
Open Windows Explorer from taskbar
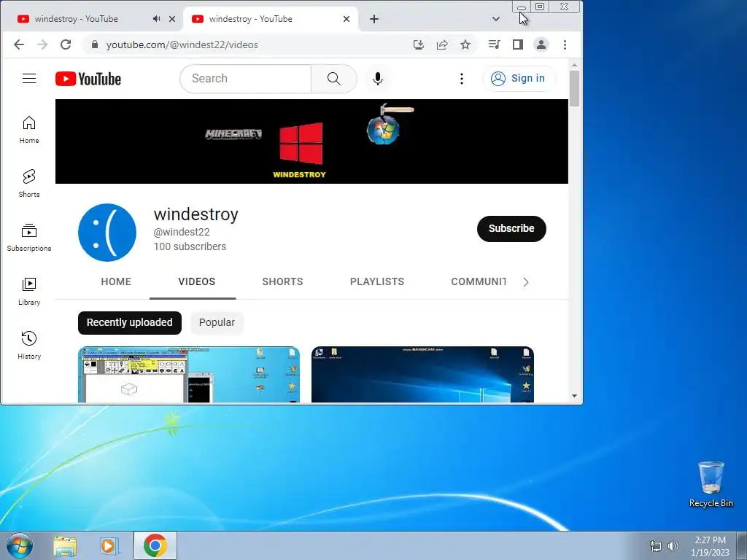click(x=65, y=545)
